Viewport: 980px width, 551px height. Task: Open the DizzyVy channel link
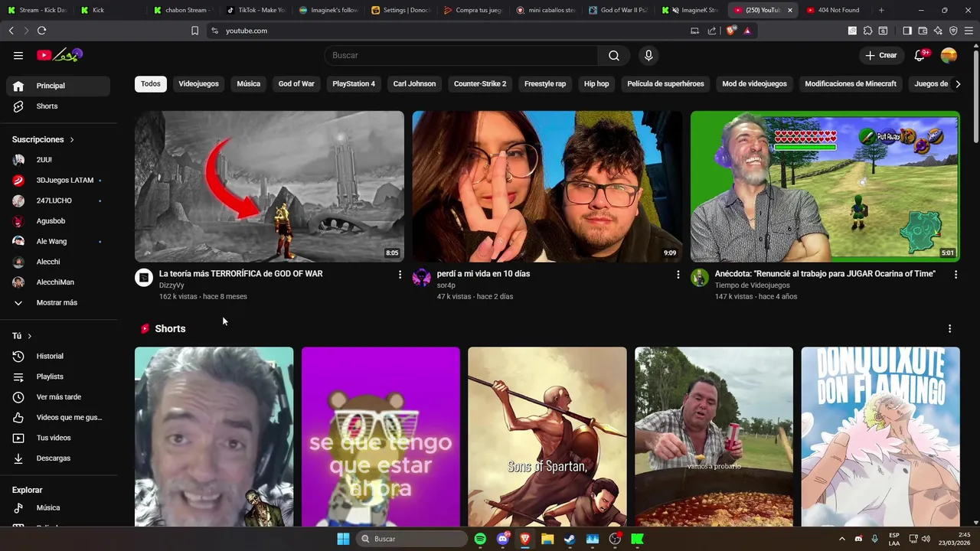(x=171, y=285)
